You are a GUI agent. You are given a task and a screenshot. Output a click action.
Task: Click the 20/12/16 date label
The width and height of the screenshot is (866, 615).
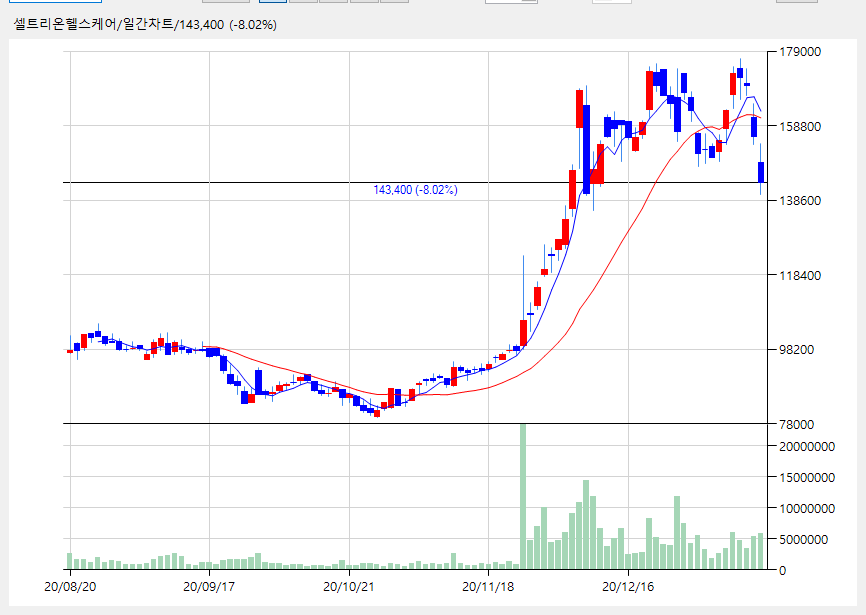(x=628, y=587)
